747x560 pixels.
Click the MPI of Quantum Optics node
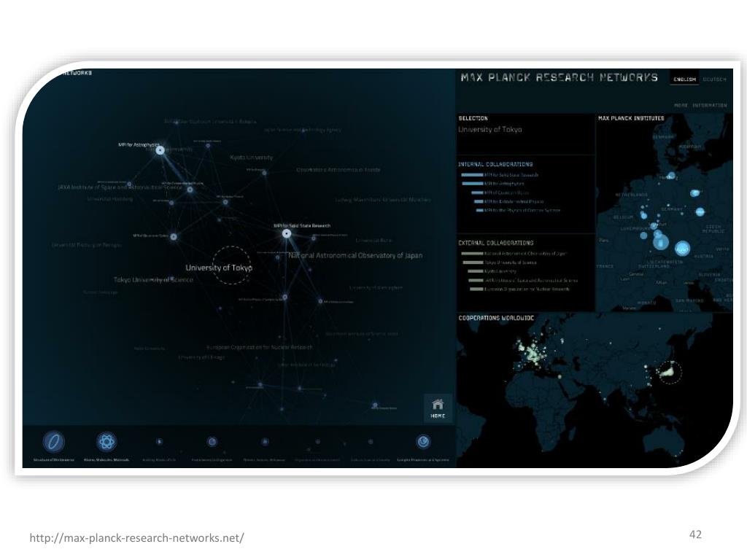(174, 237)
